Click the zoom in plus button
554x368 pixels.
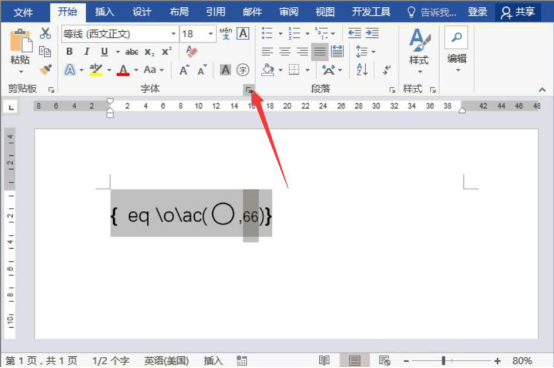point(497,361)
